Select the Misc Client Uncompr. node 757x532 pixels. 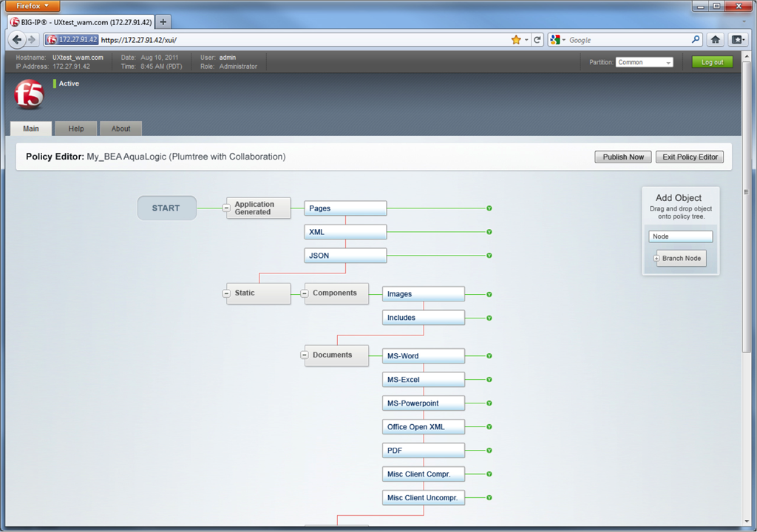424,498
